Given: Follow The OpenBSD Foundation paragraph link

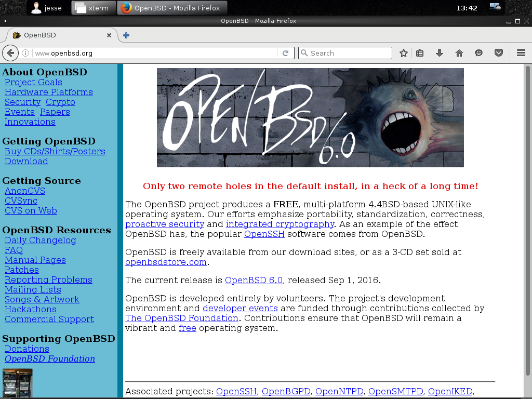Looking at the screenshot, I should [182, 318].
